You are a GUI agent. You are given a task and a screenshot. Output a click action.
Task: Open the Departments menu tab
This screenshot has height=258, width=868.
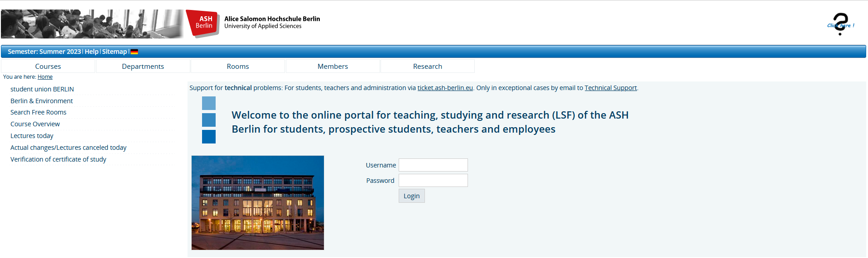click(x=143, y=66)
